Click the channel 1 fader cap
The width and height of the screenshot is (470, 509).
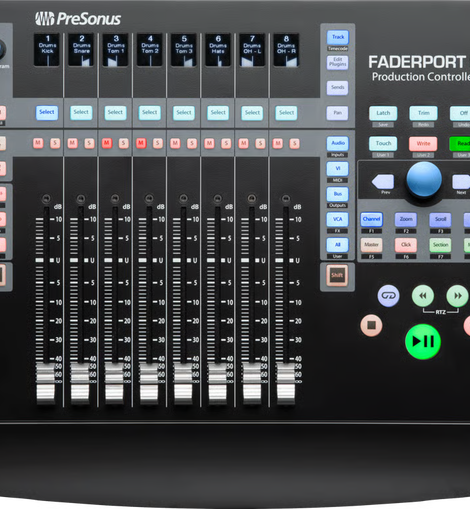point(45,384)
